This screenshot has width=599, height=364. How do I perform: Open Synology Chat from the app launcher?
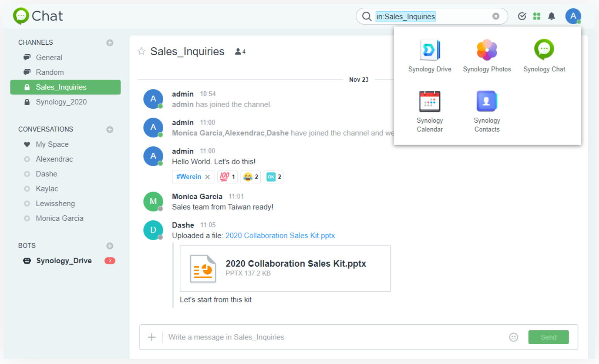point(544,56)
